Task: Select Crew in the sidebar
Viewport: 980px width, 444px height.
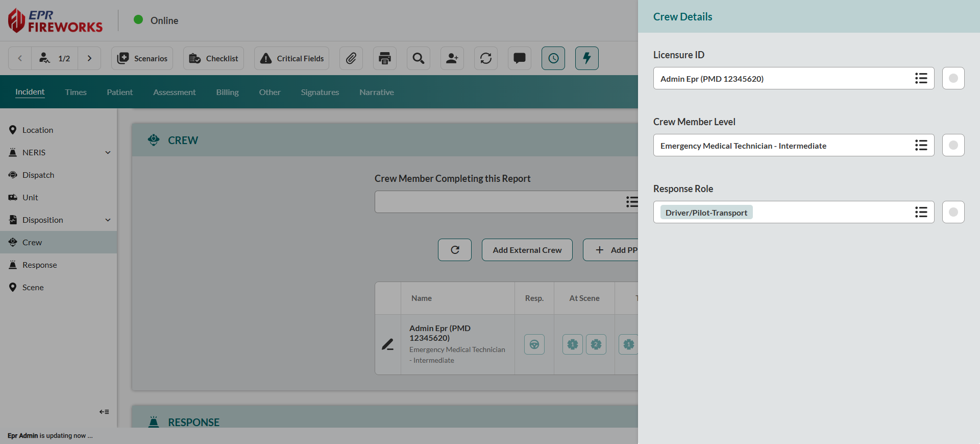Action: click(58, 242)
